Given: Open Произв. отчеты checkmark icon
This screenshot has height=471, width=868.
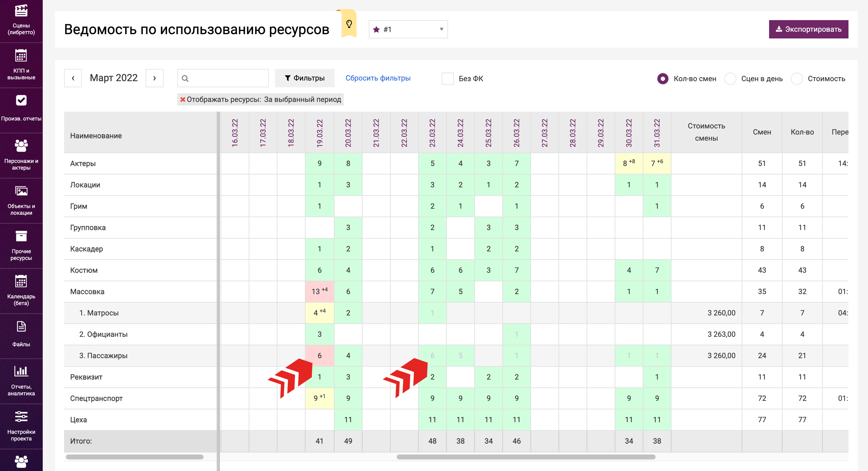Looking at the screenshot, I should [x=21, y=100].
